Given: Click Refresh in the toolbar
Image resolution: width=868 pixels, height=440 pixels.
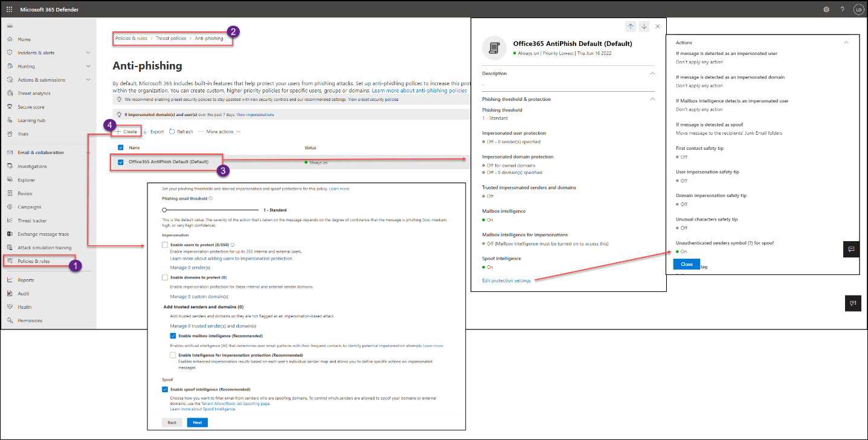Looking at the screenshot, I should click(181, 131).
